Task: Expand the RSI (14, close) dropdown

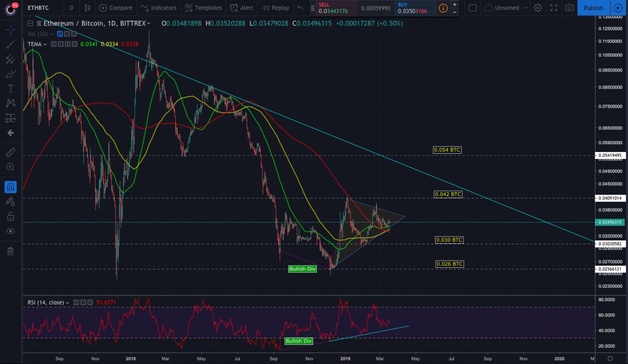Action: click(x=67, y=303)
